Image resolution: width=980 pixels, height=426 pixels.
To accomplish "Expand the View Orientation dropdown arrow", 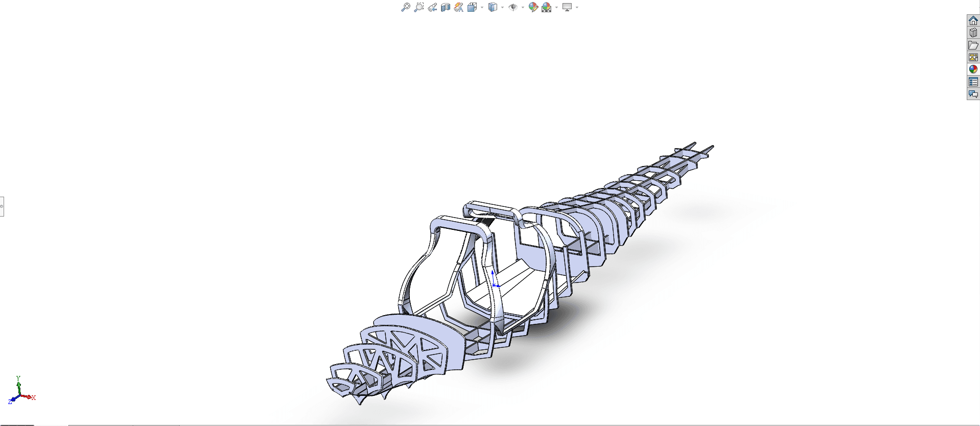I will click(482, 7).
